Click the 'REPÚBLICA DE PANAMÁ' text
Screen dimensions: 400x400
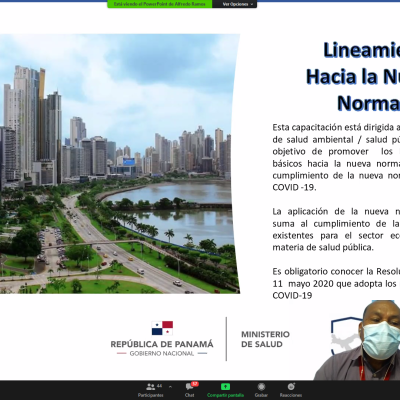(x=162, y=344)
